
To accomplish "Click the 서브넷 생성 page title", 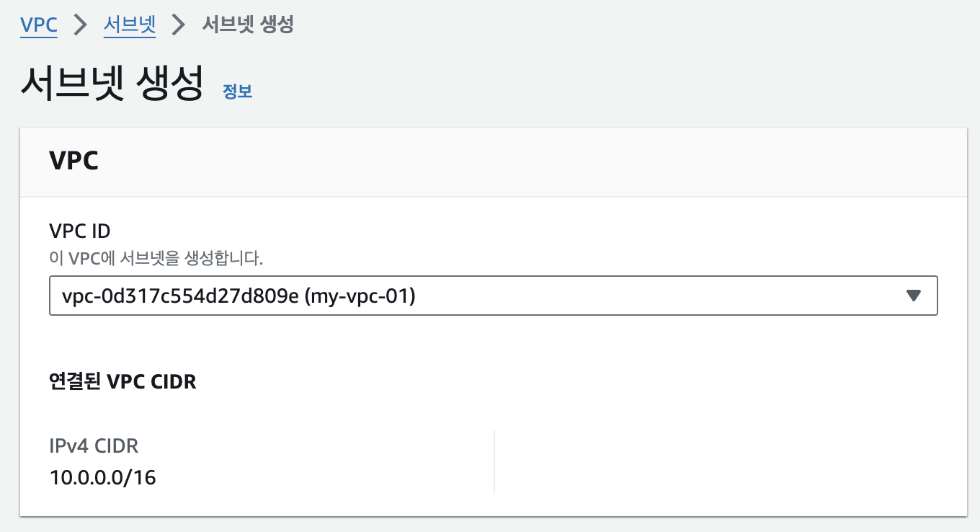I will coord(110,81).
